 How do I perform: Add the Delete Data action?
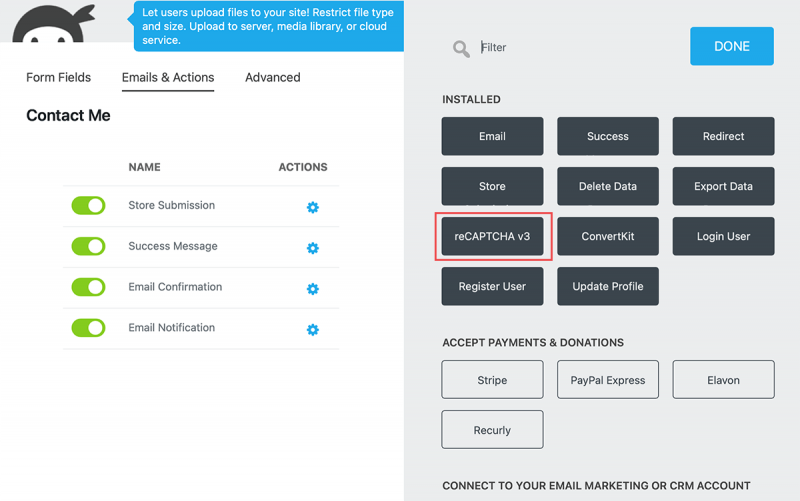(x=608, y=186)
